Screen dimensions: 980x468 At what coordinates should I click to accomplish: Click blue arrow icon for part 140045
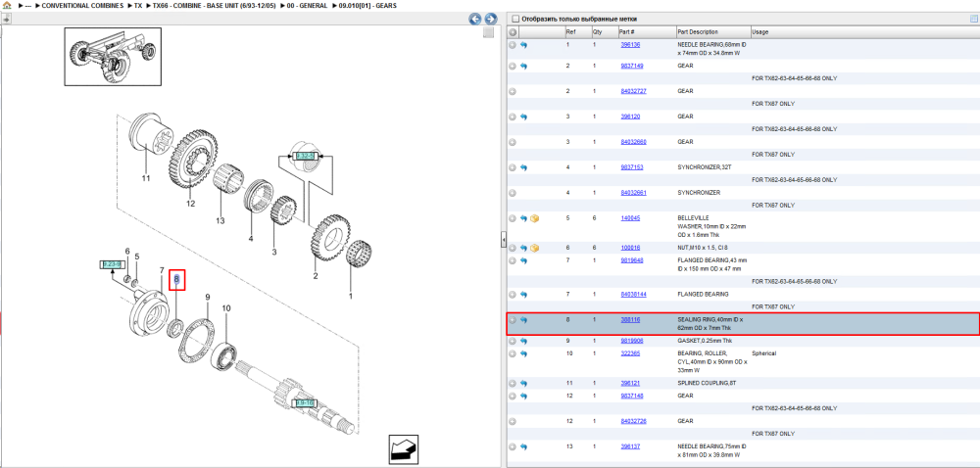click(523, 218)
